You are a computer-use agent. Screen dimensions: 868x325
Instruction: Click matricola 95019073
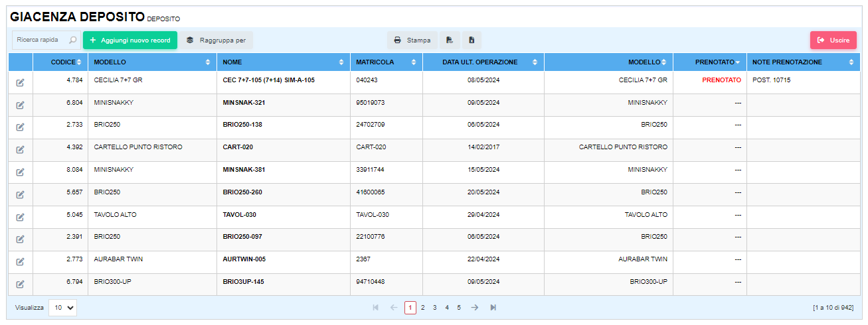click(x=371, y=103)
